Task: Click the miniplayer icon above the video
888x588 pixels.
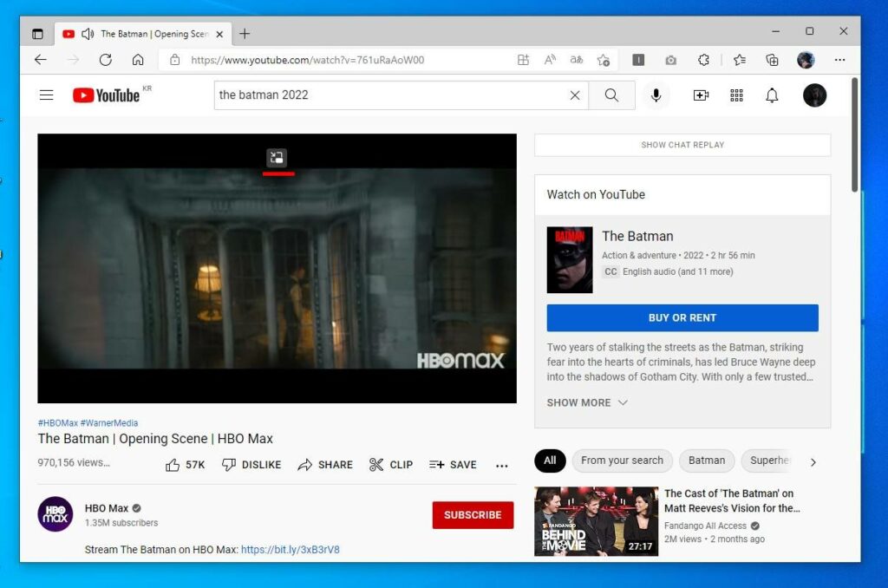Action: pos(277,158)
